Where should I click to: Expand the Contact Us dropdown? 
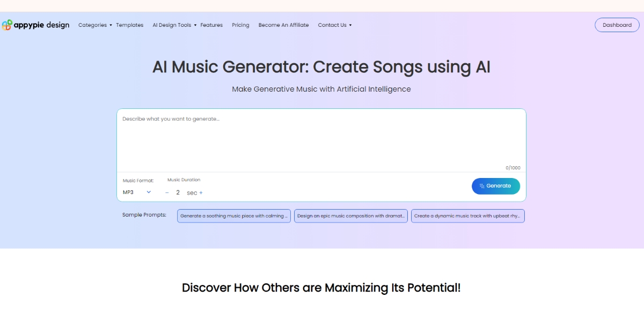coord(334,25)
